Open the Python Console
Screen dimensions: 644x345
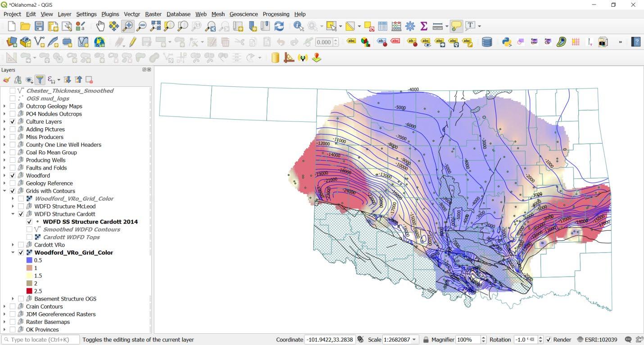[x=507, y=42]
